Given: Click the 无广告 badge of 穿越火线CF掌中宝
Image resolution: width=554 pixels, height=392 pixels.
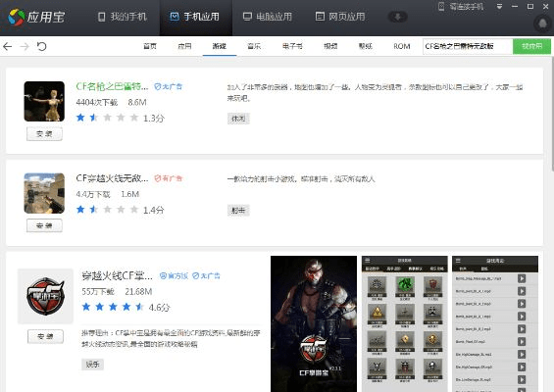Looking at the screenshot, I should point(206,275).
